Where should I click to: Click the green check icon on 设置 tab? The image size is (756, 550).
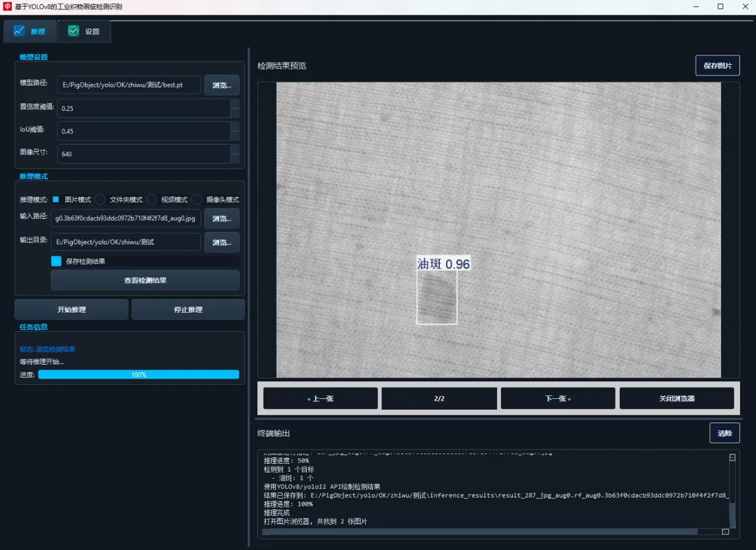point(73,30)
